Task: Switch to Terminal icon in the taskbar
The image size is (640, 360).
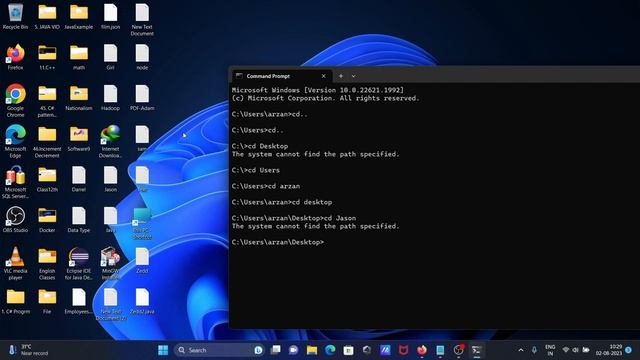Action: (x=476, y=350)
